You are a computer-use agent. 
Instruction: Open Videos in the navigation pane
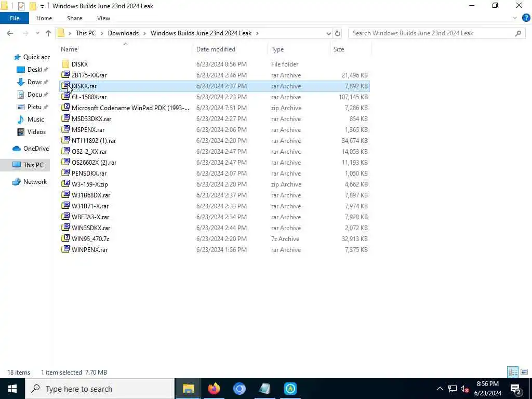pyautogui.click(x=31, y=131)
